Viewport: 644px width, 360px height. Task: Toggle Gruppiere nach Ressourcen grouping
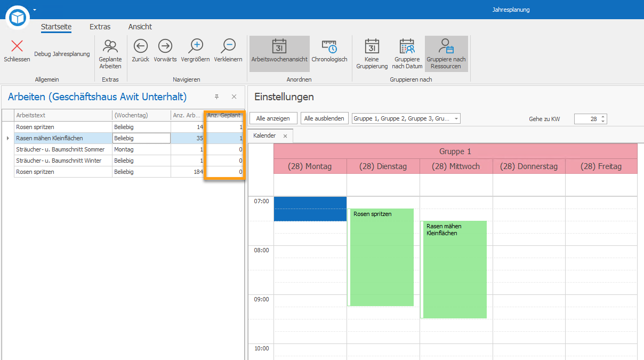(447, 54)
